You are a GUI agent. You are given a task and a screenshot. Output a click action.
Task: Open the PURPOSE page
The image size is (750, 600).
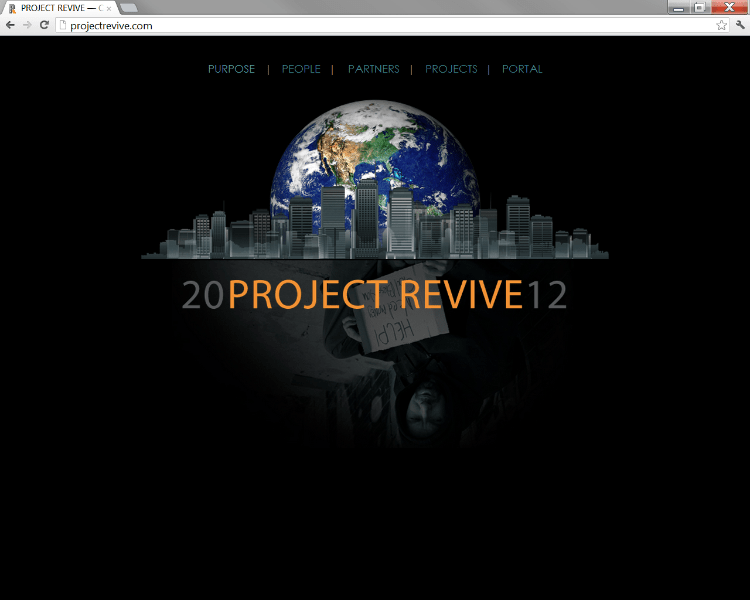(x=232, y=69)
